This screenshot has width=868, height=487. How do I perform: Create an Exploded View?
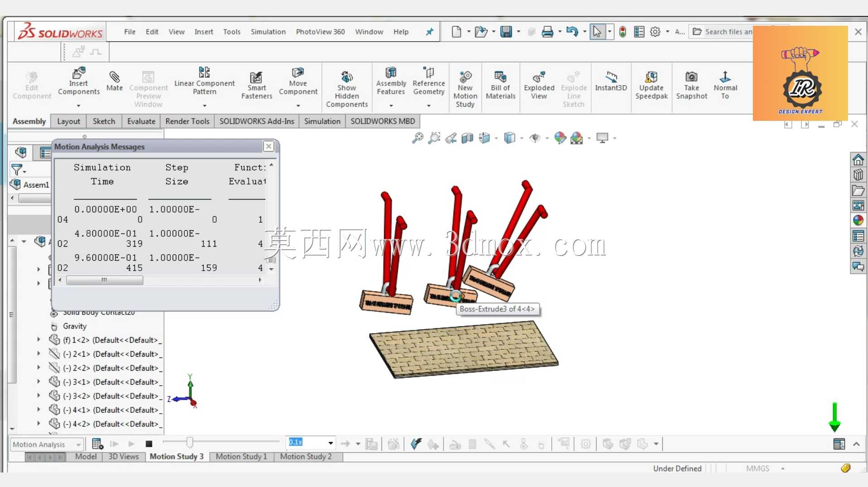coord(539,86)
